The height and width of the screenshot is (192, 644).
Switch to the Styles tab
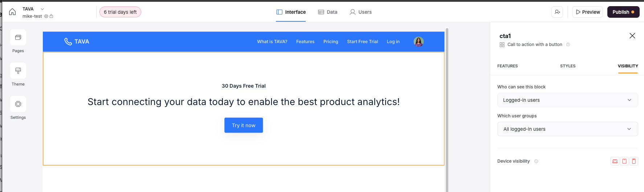[x=568, y=66]
